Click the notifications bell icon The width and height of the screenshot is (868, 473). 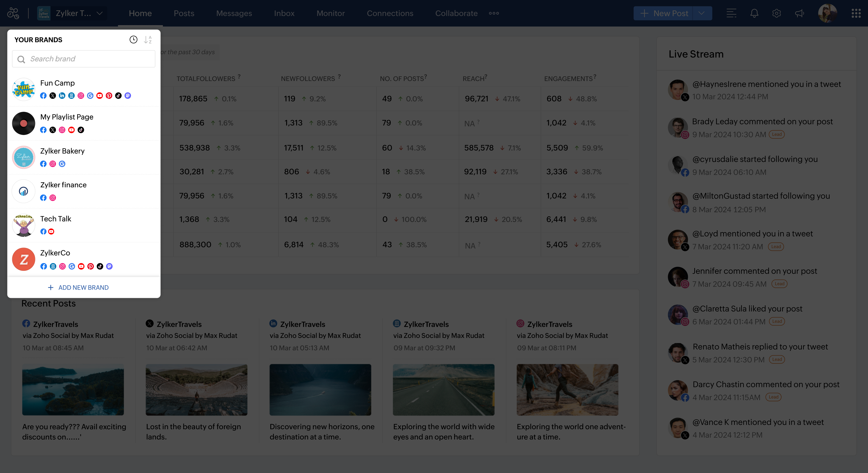(x=754, y=13)
